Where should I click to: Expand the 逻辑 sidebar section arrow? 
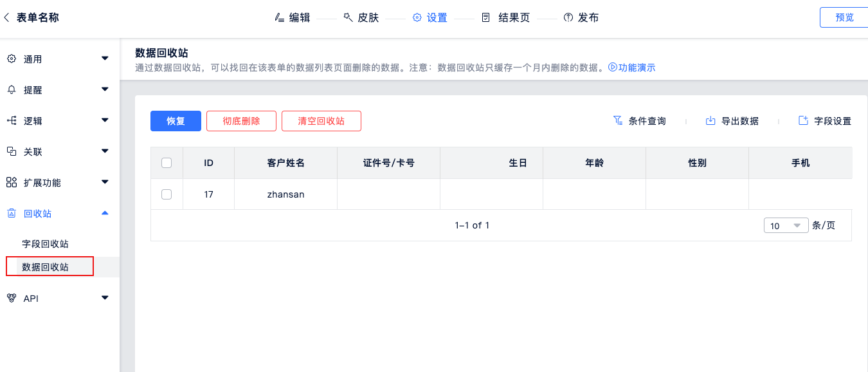click(105, 120)
